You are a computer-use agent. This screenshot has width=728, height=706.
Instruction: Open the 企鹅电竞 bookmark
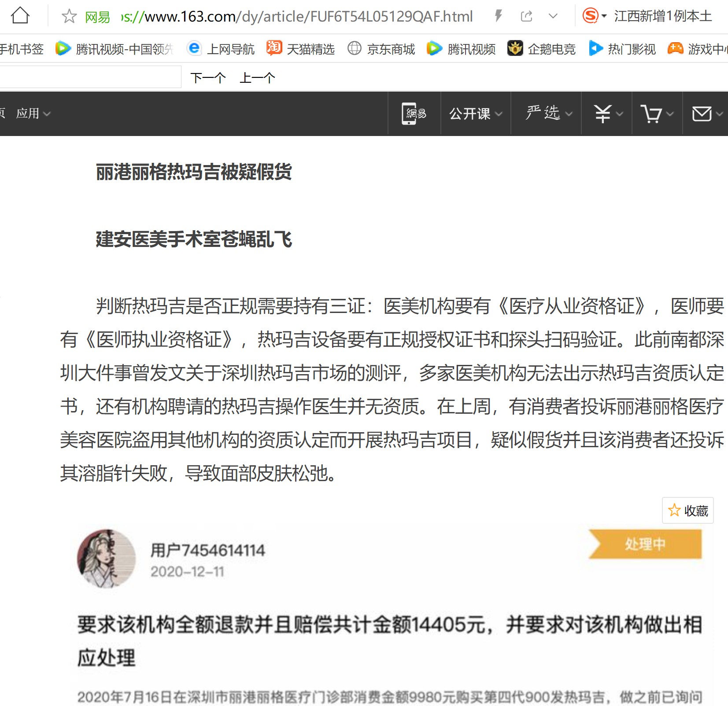(542, 49)
